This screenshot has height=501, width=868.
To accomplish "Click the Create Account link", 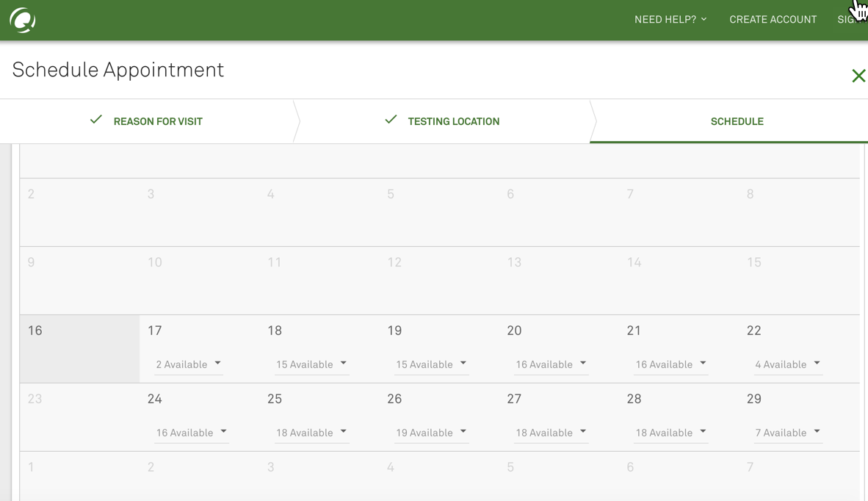I will pos(773,20).
